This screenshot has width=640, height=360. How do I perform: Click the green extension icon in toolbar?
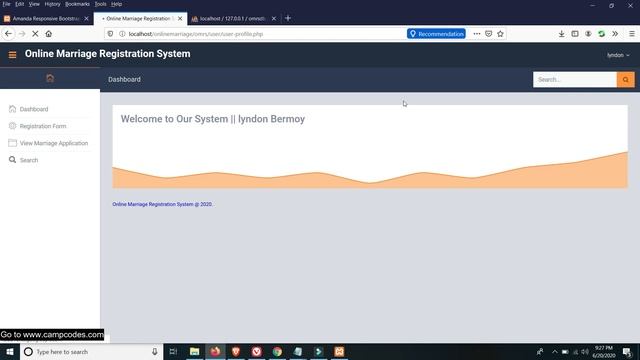click(x=601, y=34)
